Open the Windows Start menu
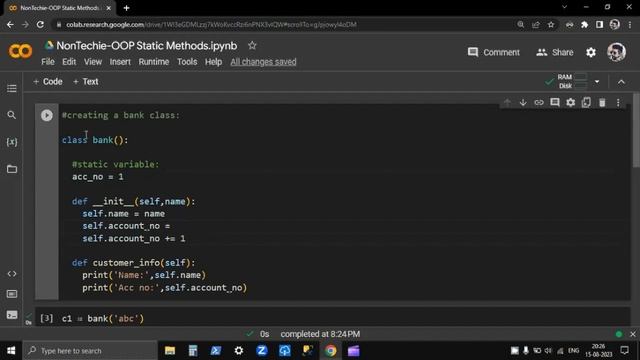 [11, 351]
